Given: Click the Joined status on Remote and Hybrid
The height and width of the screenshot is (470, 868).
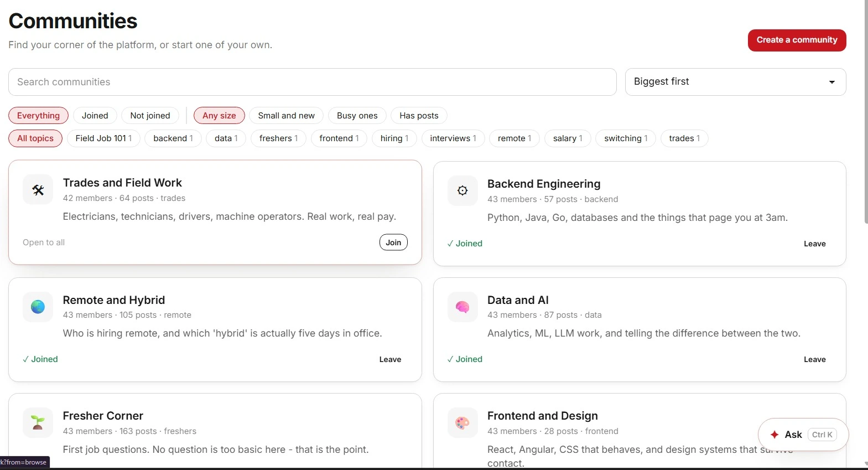Looking at the screenshot, I should (40, 359).
